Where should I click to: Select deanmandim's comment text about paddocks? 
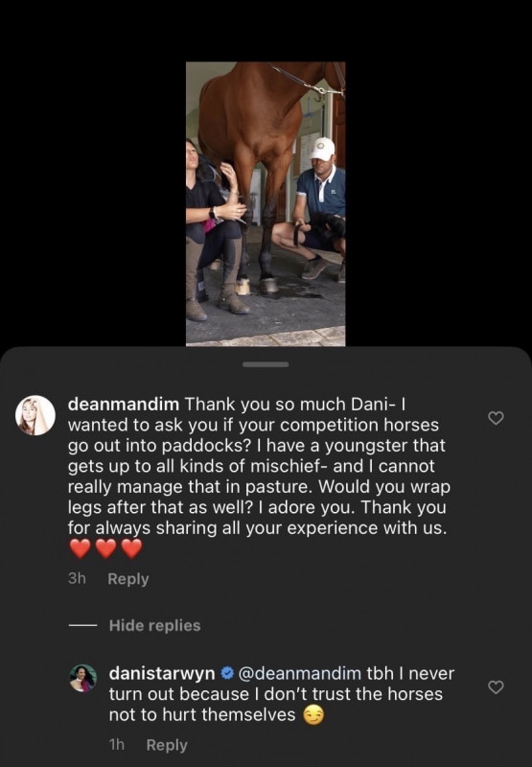point(259,466)
